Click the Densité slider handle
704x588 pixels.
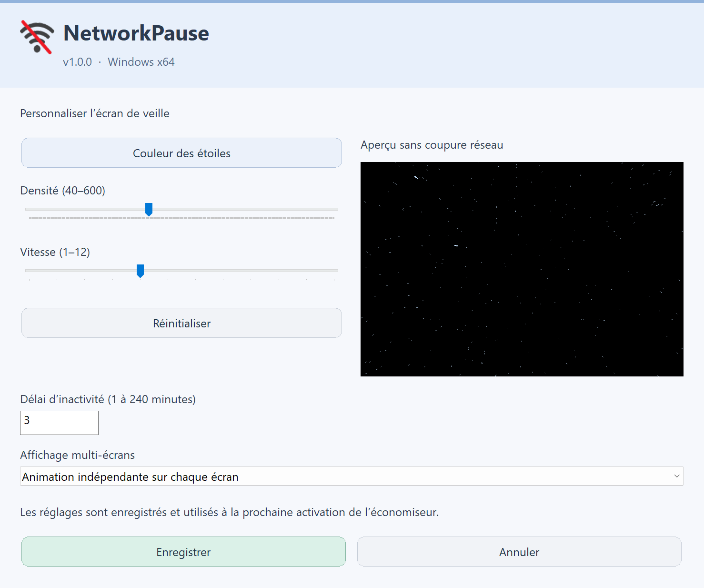click(149, 209)
